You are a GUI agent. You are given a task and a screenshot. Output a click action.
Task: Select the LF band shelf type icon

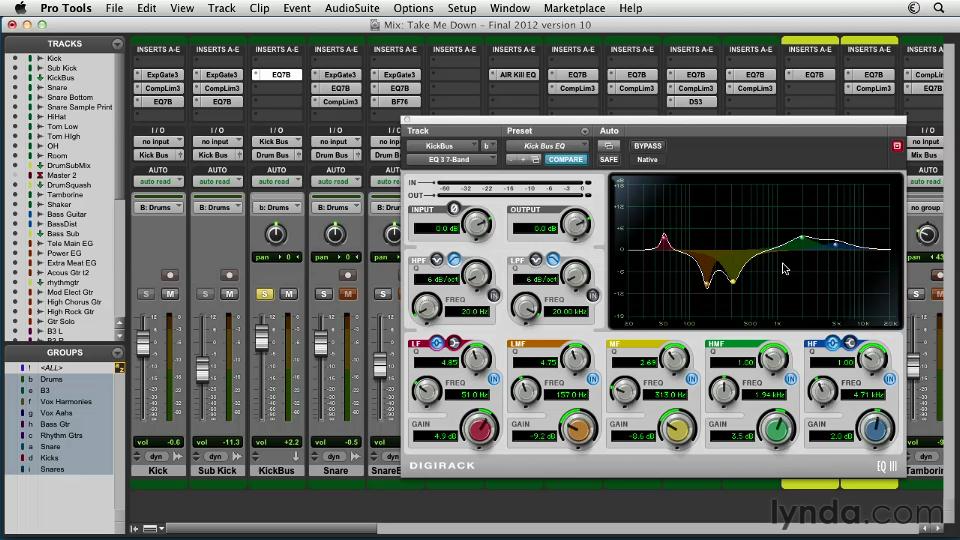tap(454, 343)
